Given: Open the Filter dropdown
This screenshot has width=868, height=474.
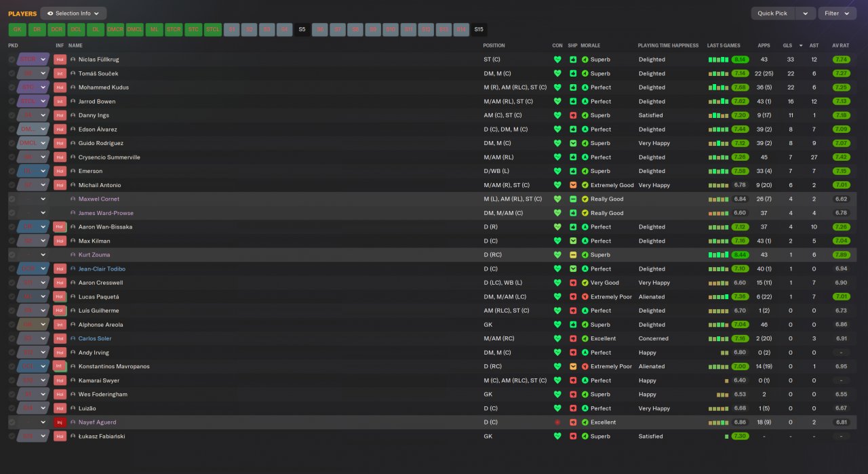Looking at the screenshot, I should [837, 14].
